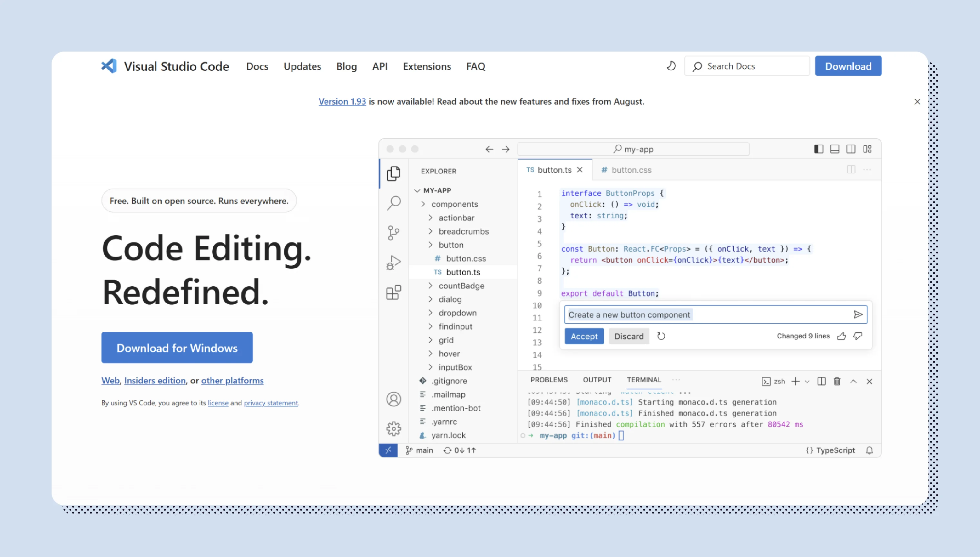Open the license link
Image resolution: width=980 pixels, height=557 pixels.
point(218,403)
